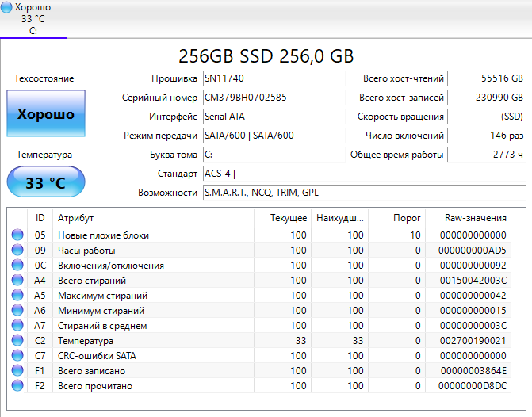Select the row Всего стираний
The image size is (532, 417).
(x=259, y=281)
